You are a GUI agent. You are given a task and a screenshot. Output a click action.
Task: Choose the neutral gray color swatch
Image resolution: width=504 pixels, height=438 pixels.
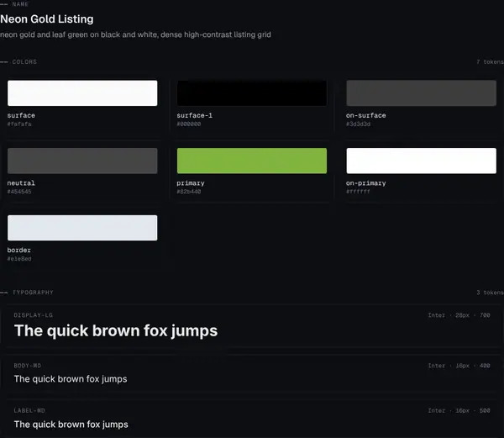pos(82,161)
